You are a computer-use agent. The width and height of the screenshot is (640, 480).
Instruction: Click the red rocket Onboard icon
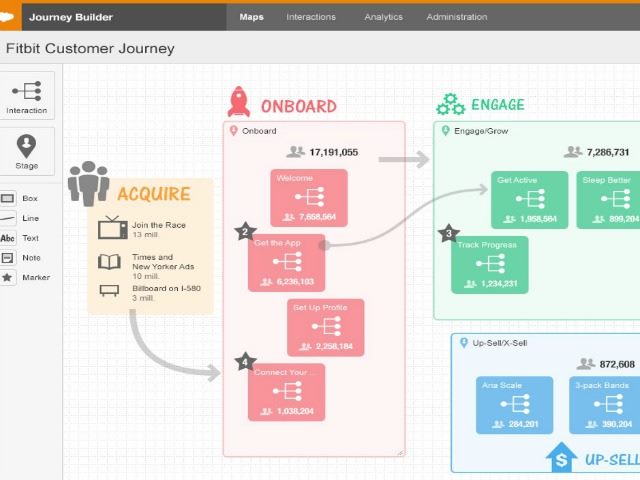pyautogui.click(x=239, y=102)
